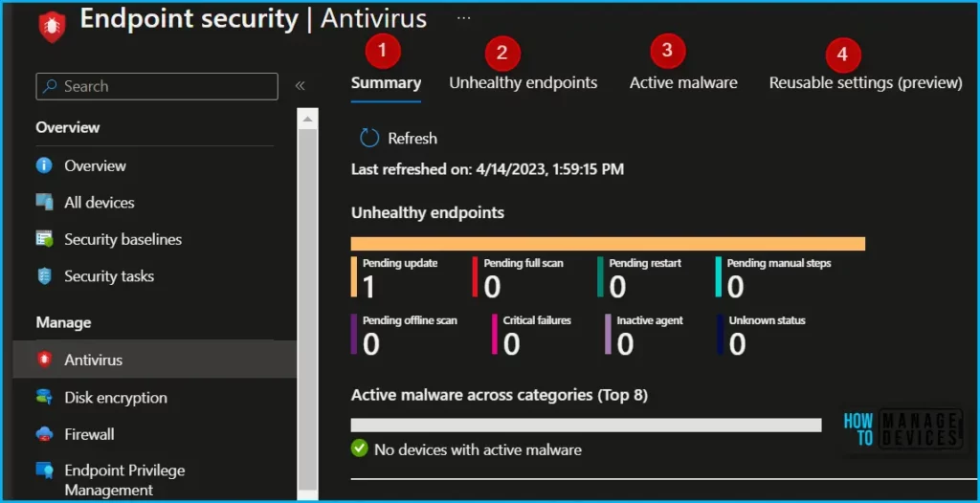This screenshot has height=503, width=980.
Task: Click the Pending update count 1
Action: coord(368,287)
